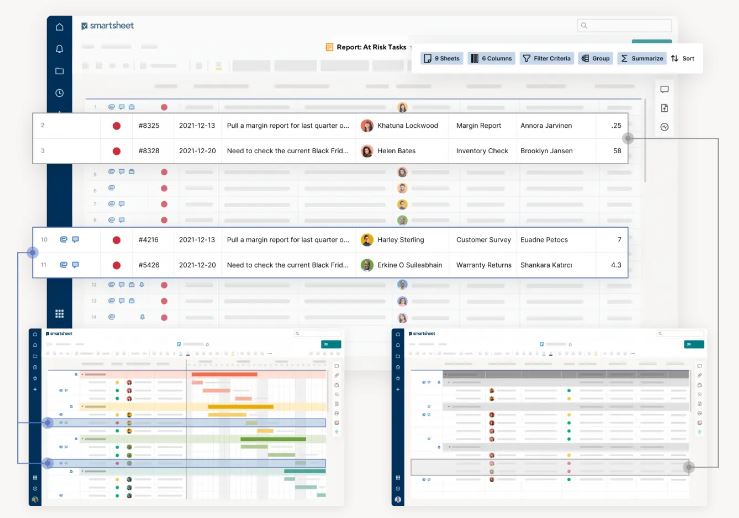Viewport: 739px width, 518px height.
Task: Click assignee Helen Bates
Action: [396, 151]
